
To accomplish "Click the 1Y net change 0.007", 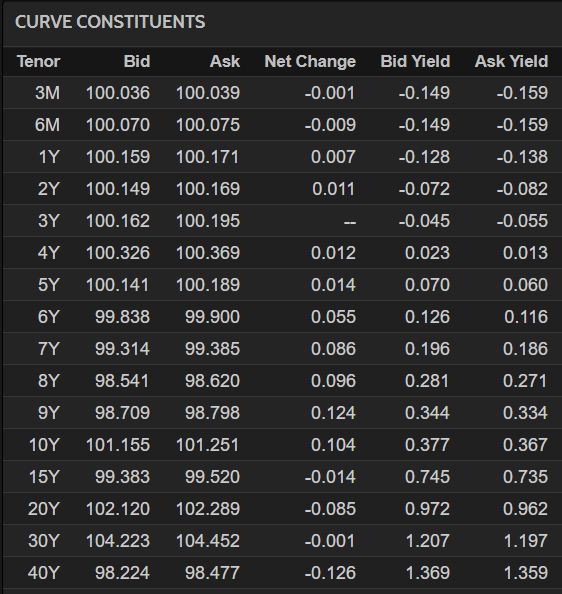I will point(333,157).
